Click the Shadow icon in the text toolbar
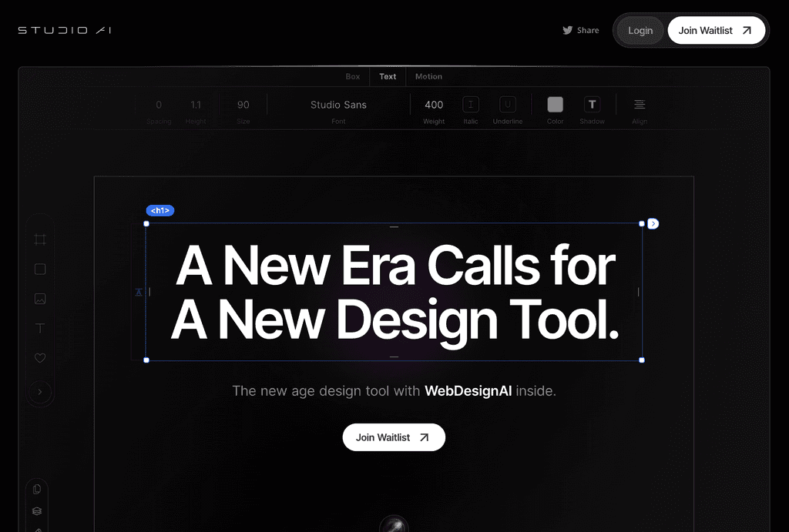Viewport: 789px width, 532px height. coord(592,104)
